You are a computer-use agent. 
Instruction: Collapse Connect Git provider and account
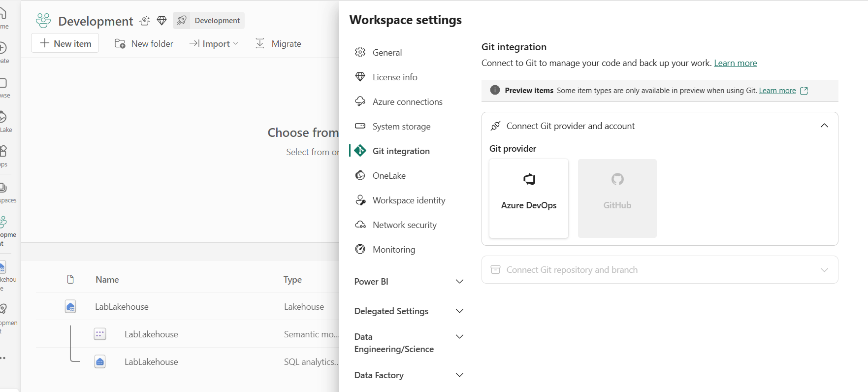[824, 126]
